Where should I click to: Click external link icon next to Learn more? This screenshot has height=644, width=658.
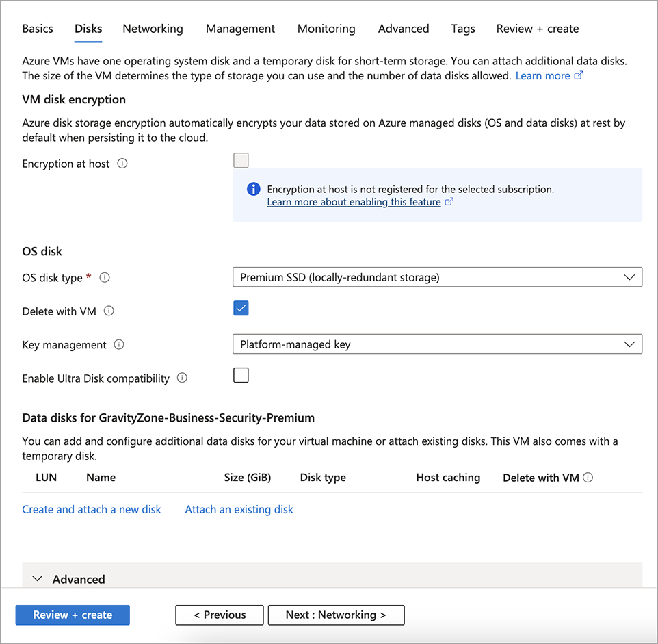click(579, 76)
